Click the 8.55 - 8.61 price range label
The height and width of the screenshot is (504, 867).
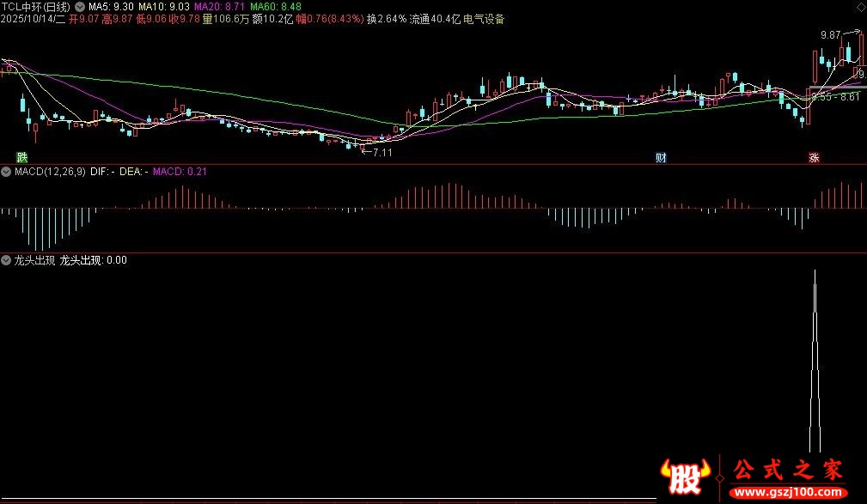[x=836, y=97]
